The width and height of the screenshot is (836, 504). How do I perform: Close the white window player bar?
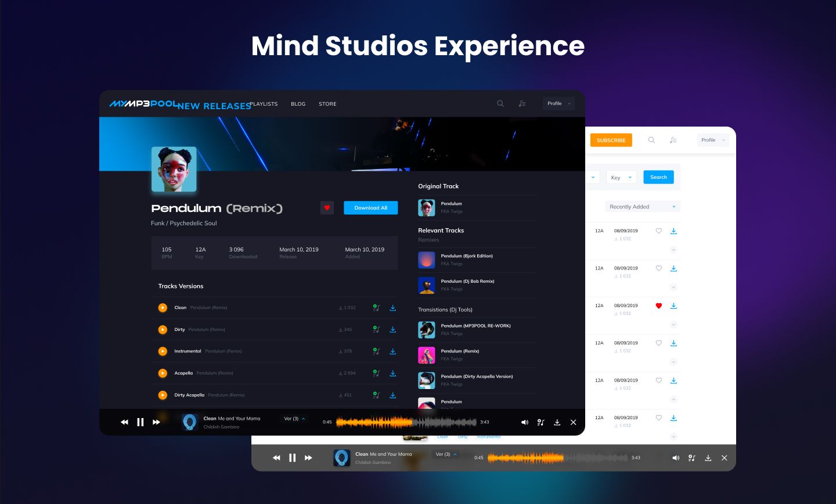click(x=725, y=458)
